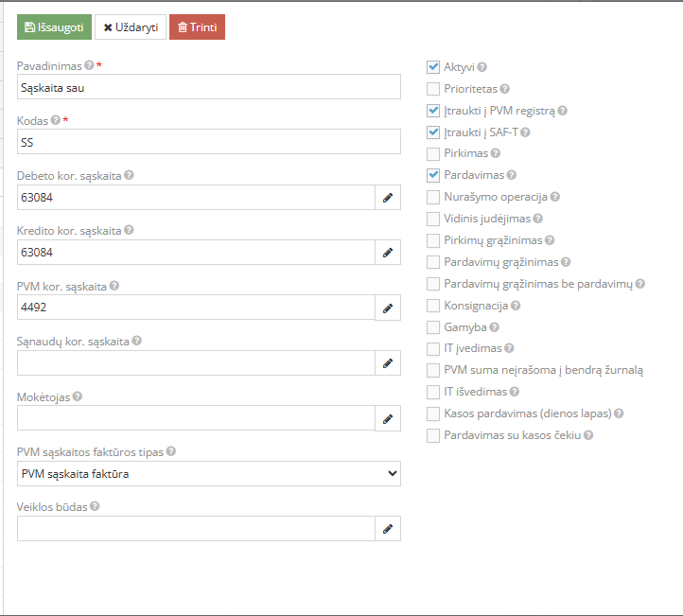Uncheck the Aktyvi checkbox
This screenshot has width=683, height=616.
coord(433,67)
